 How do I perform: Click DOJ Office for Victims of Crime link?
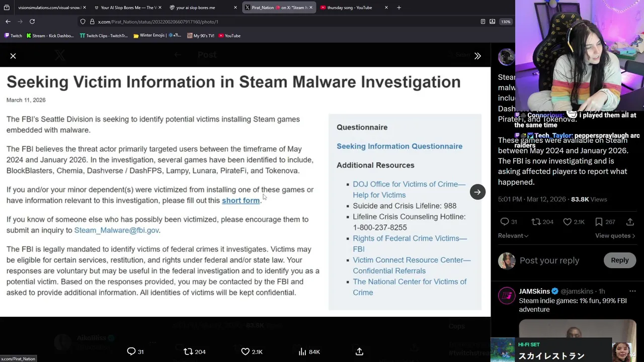(x=409, y=190)
